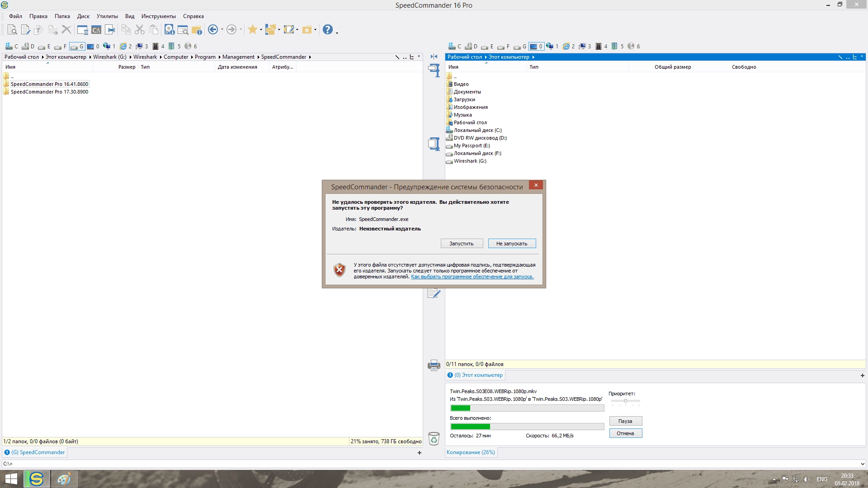Open the Правка menu

pos(38,16)
